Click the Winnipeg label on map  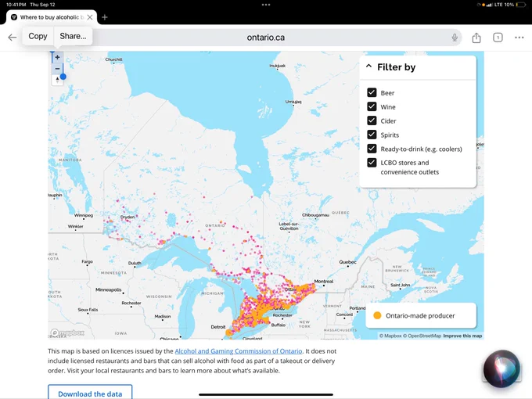point(84,215)
